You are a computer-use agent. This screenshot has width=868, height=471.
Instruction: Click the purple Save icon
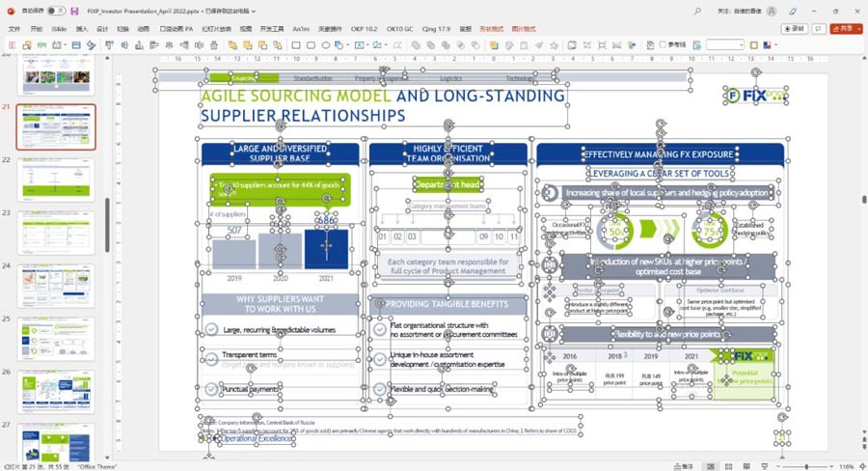click(74, 10)
